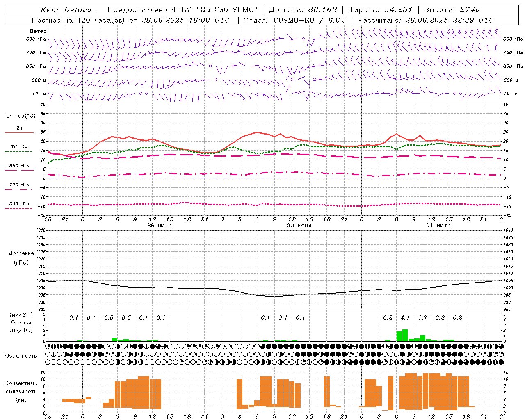Click the model name COSMO-RU / 6.6км
Viewport: 525px width, 420px height.
coord(311,20)
